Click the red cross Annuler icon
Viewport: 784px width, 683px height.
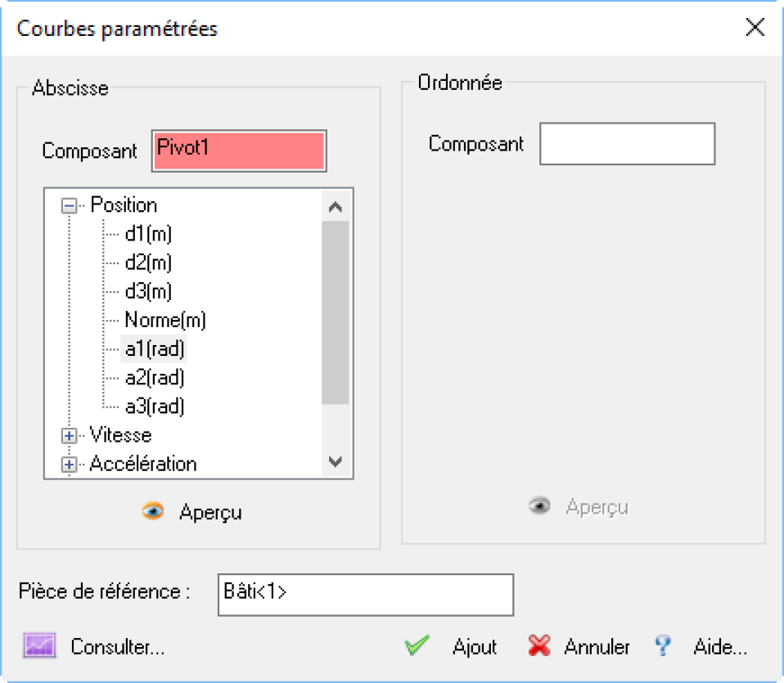click(539, 645)
